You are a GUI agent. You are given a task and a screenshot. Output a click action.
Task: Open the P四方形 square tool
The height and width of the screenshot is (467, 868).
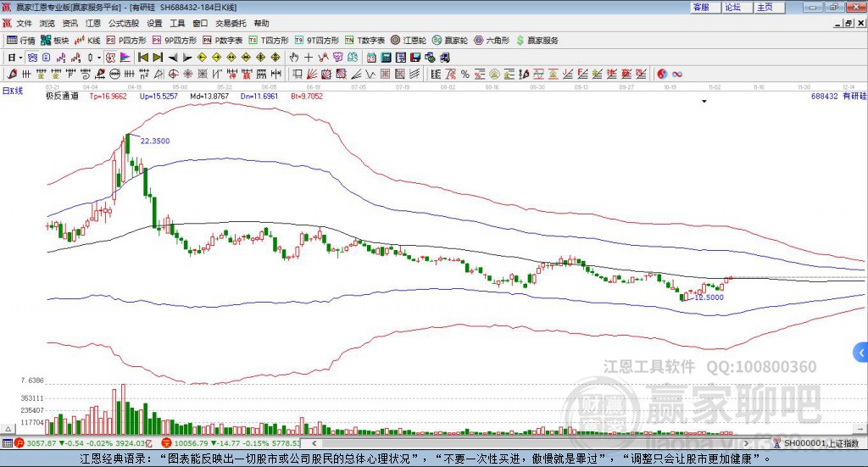point(126,41)
